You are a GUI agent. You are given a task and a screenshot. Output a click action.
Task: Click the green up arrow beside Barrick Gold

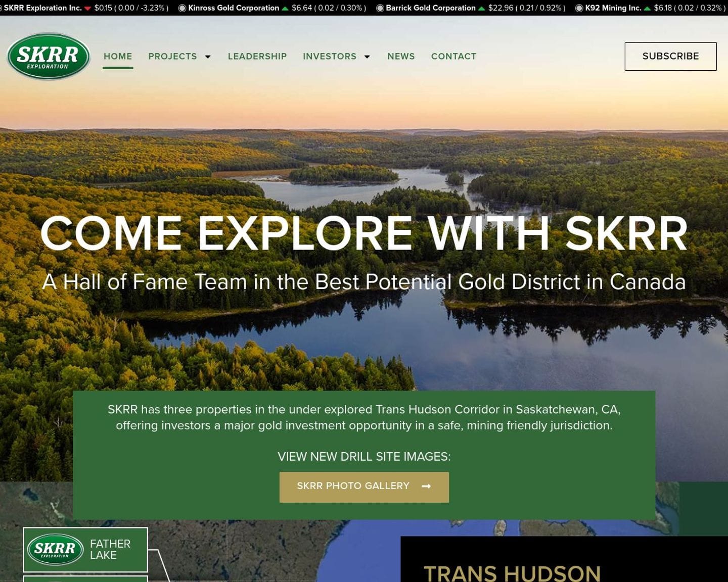[481, 8]
